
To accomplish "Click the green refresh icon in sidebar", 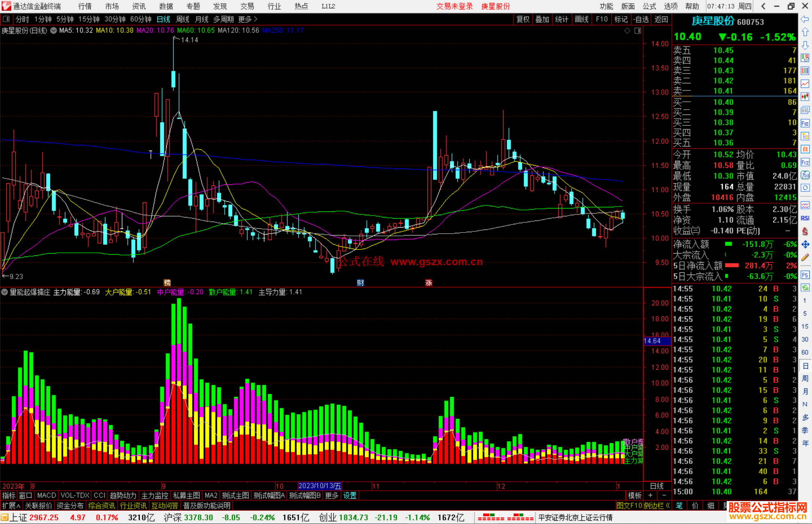I will click(x=805, y=288).
